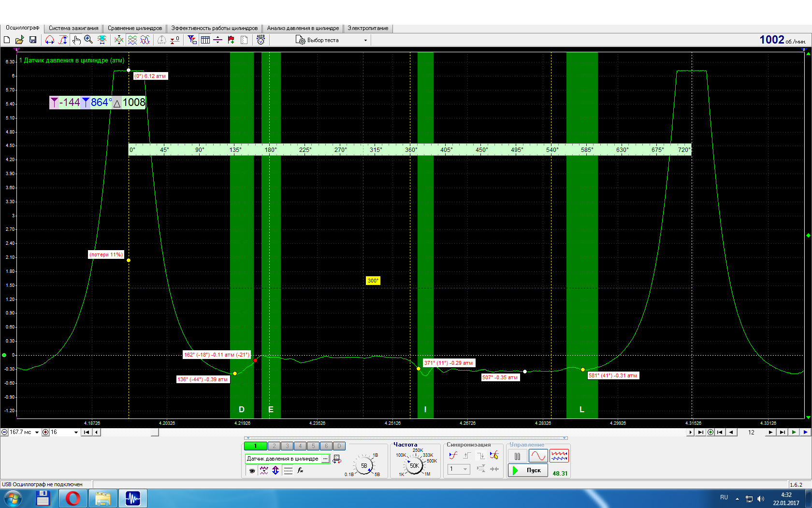Viewport: 812px width, 508px height.
Task: Select channel 3 button
Action: click(x=287, y=446)
